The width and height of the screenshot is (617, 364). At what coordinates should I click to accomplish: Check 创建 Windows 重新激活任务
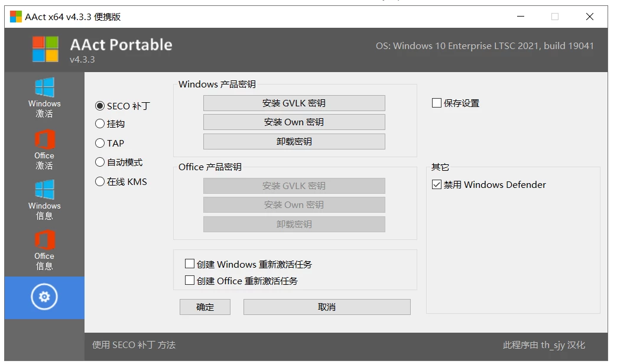[190, 264]
